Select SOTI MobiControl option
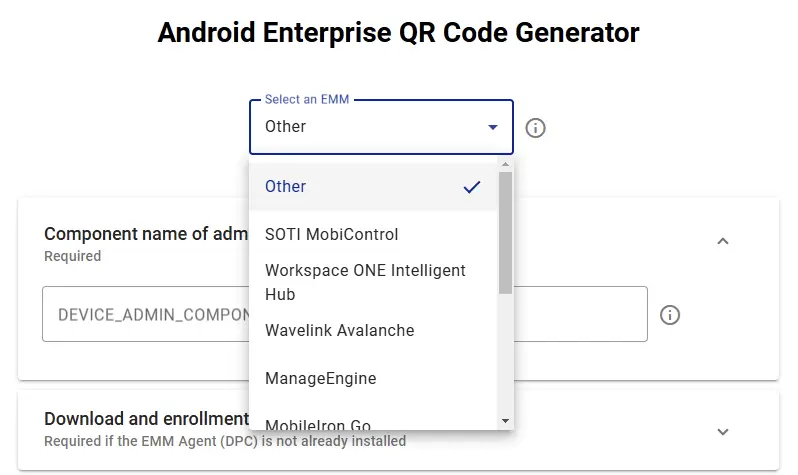 (373, 234)
